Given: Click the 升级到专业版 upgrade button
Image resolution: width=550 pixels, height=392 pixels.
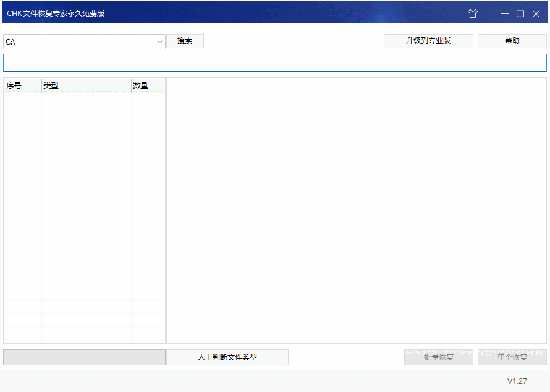Looking at the screenshot, I should [x=428, y=41].
